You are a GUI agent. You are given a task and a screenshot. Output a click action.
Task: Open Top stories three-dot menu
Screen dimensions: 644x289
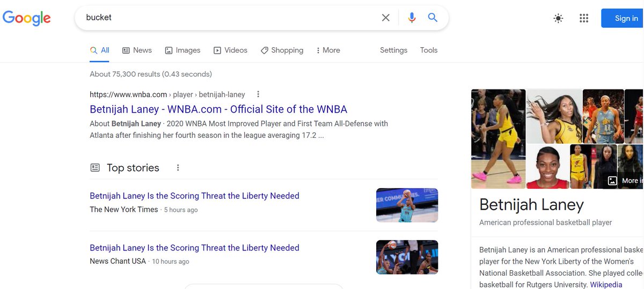[178, 168]
